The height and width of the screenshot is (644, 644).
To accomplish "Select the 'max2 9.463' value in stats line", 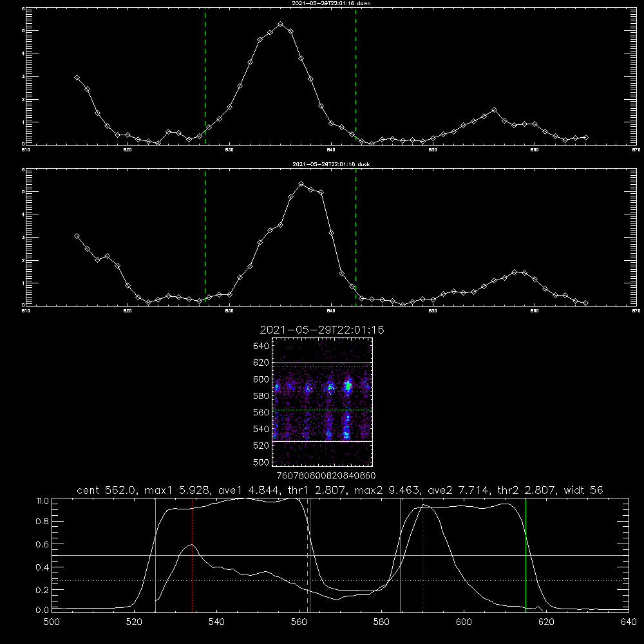I will tap(386, 490).
